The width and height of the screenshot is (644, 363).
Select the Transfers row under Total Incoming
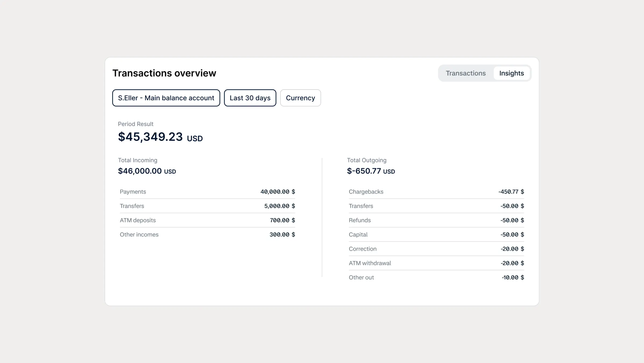click(x=207, y=206)
